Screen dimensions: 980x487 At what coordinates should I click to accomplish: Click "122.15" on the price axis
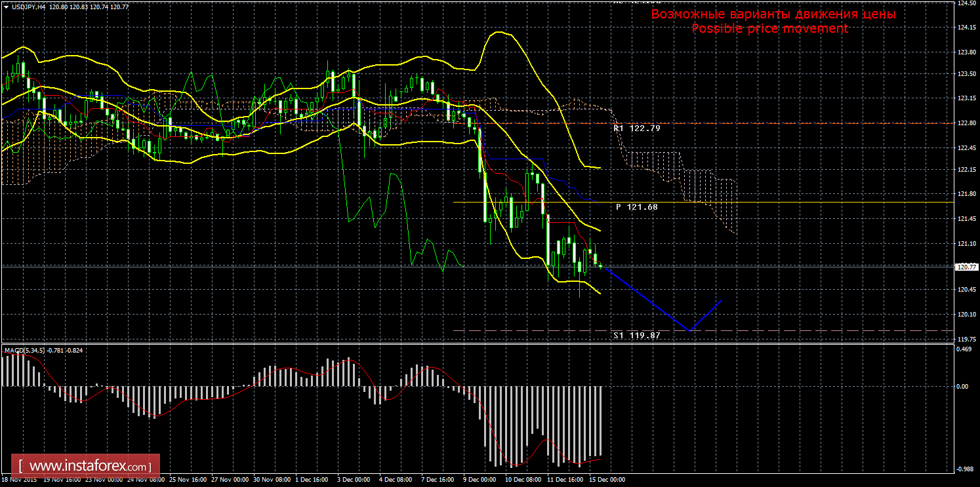pos(966,170)
